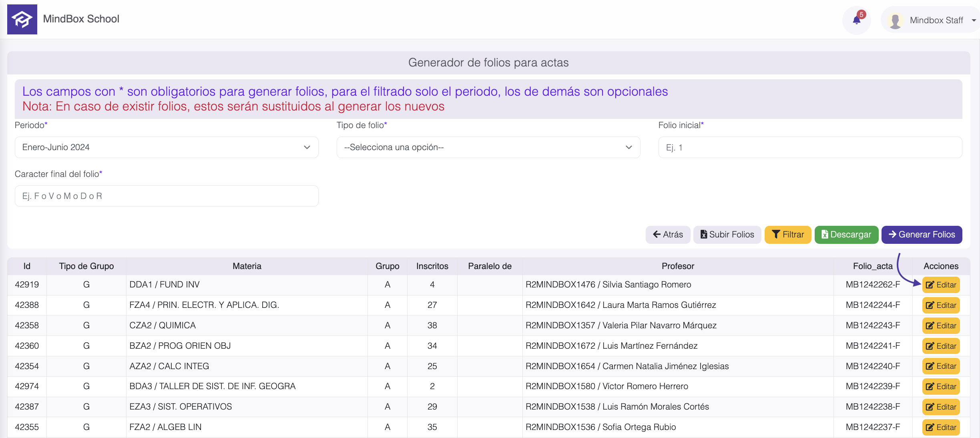Open the Periodo dropdown showing Enero-Junio 2024

[x=167, y=147]
